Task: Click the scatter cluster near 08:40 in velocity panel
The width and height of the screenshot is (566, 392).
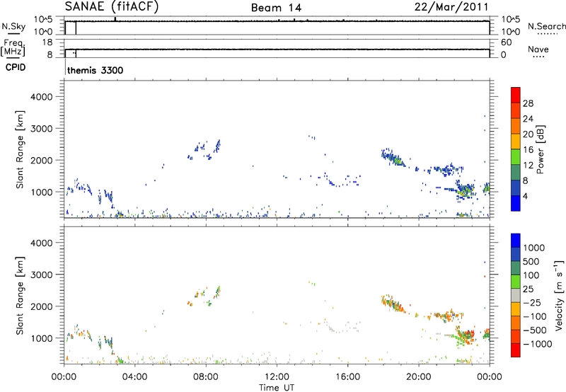Action: pos(217,292)
